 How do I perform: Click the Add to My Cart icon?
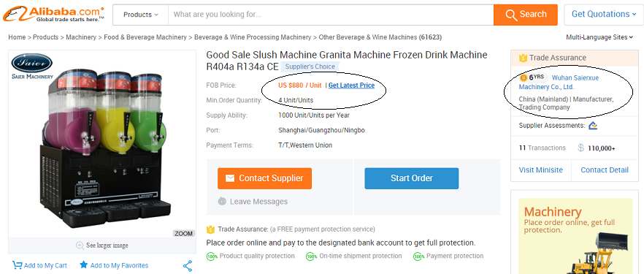(x=17, y=265)
